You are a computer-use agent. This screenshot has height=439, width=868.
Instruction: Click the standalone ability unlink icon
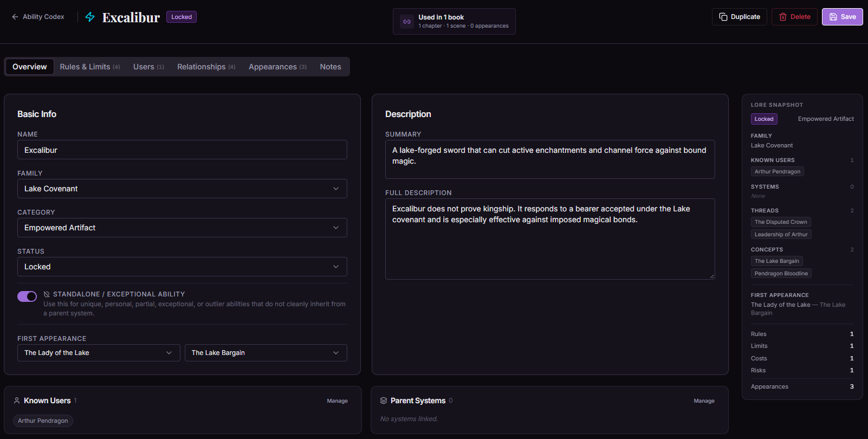(47, 294)
